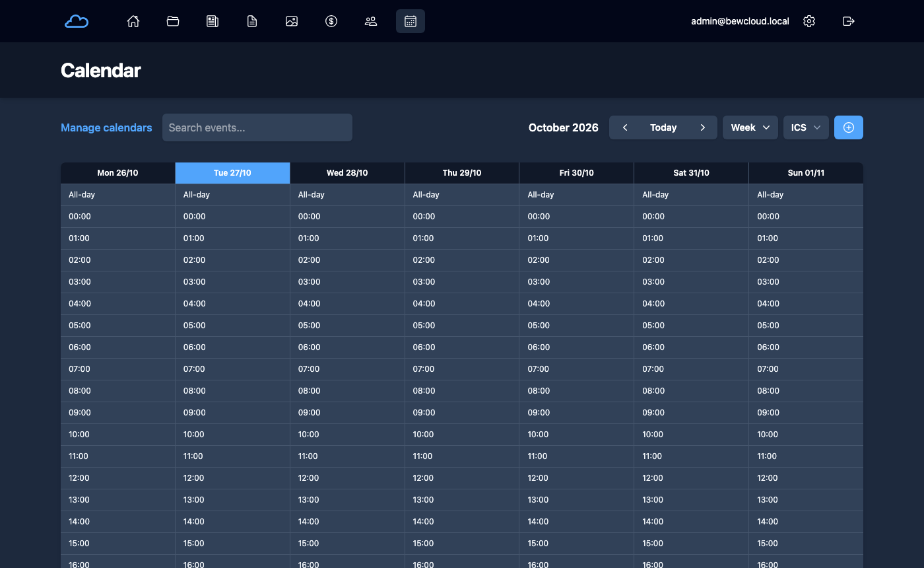The height and width of the screenshot is (568, 924).
Task: Open the Week view dropdown
Action: click(750, 127)
